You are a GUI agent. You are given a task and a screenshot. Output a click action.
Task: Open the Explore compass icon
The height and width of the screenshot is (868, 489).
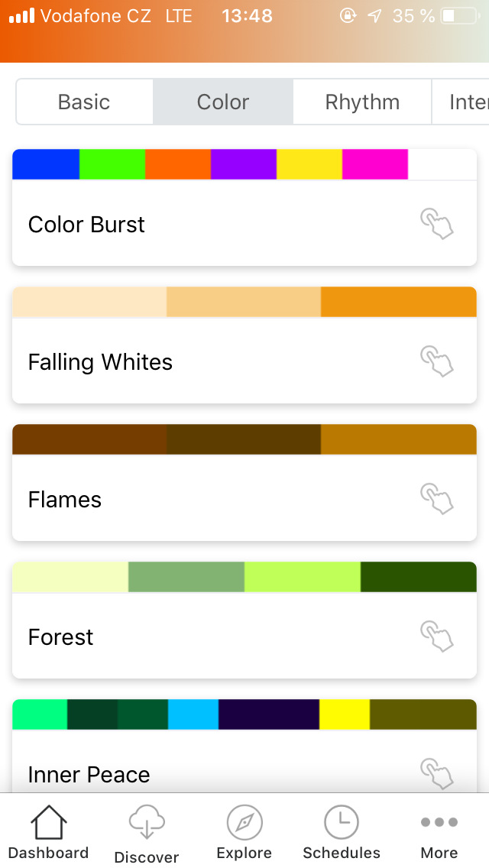point(244,824)
